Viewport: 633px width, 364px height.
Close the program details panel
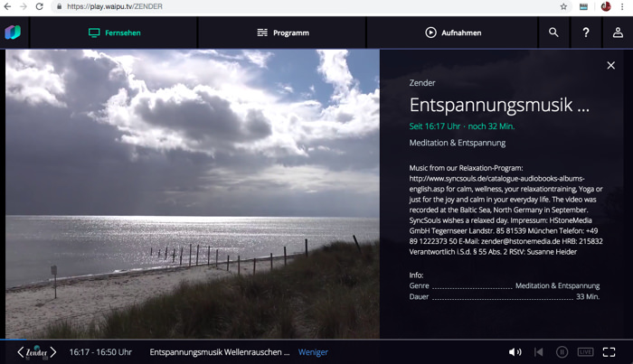click(610, 65)
